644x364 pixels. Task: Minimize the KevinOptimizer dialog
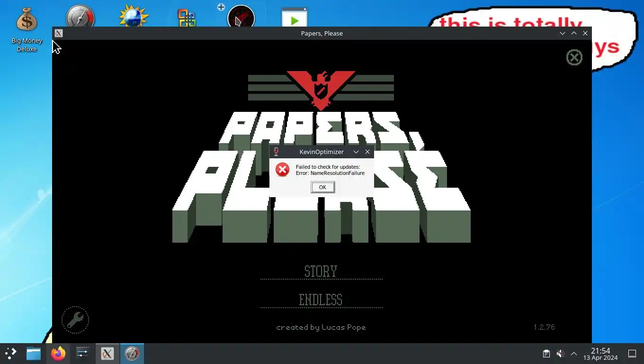(x=356, y=152)
